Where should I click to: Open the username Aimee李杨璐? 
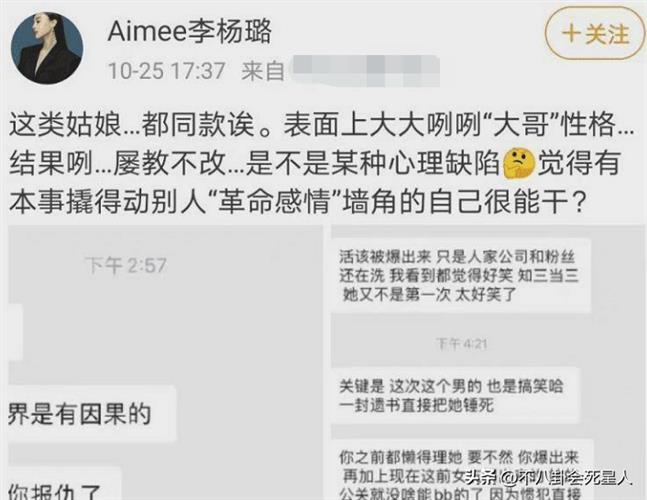pos(190,31)
